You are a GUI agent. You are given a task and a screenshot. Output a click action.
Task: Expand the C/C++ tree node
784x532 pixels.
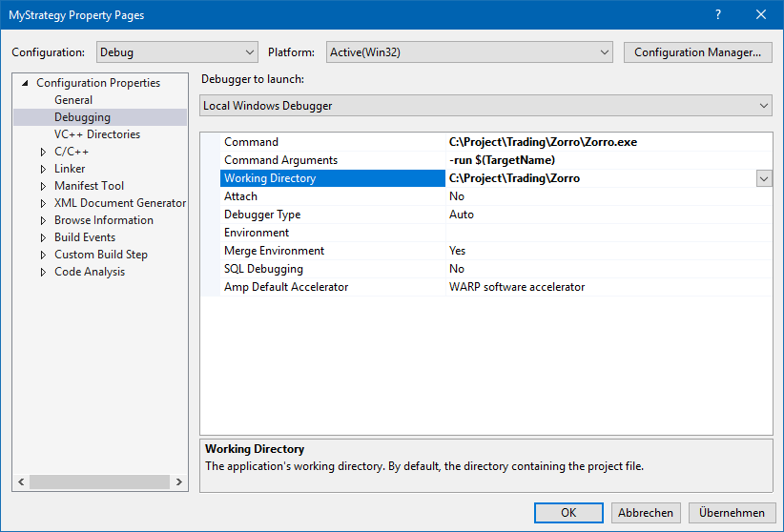tap(43, 152)
